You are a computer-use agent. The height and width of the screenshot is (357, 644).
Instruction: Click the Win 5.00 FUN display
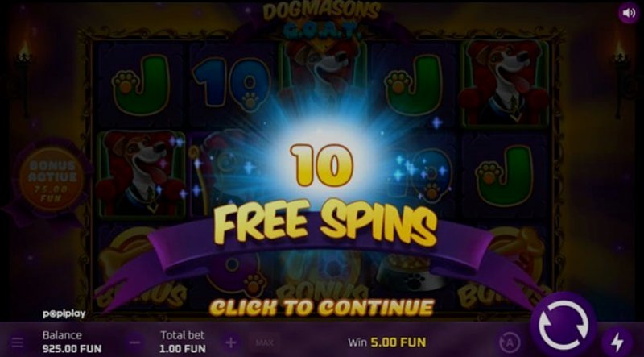[x=387, y=342]
